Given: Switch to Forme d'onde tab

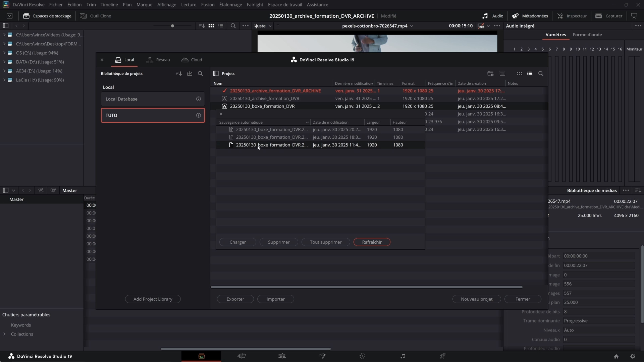Looking at the screenshot, I should (x=587, y=35).
